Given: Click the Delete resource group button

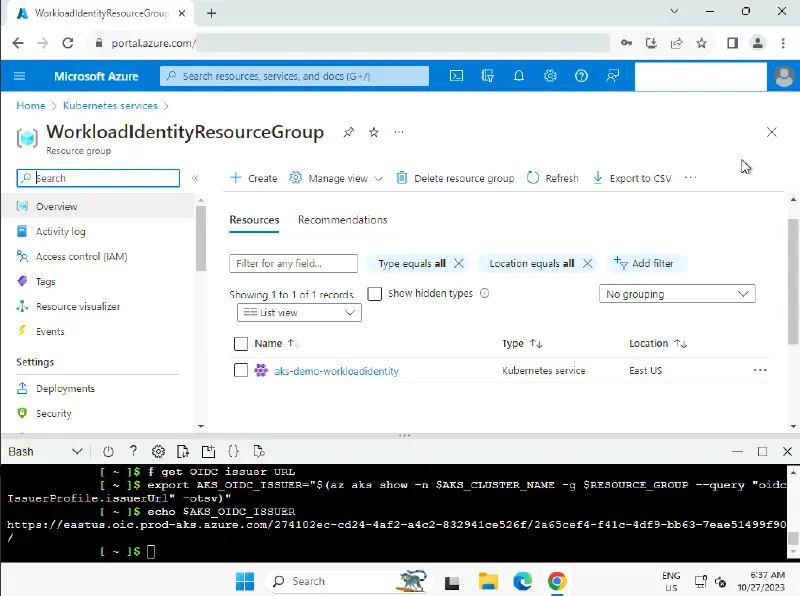Looking at the screenshot, I should point(455,178).
